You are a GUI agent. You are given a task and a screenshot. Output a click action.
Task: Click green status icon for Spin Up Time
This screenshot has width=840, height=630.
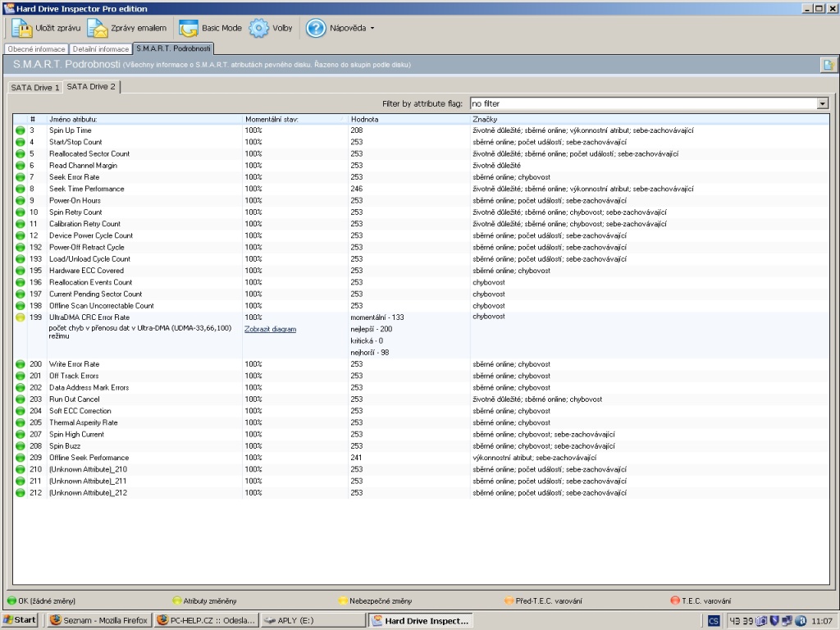pos(21,130)
